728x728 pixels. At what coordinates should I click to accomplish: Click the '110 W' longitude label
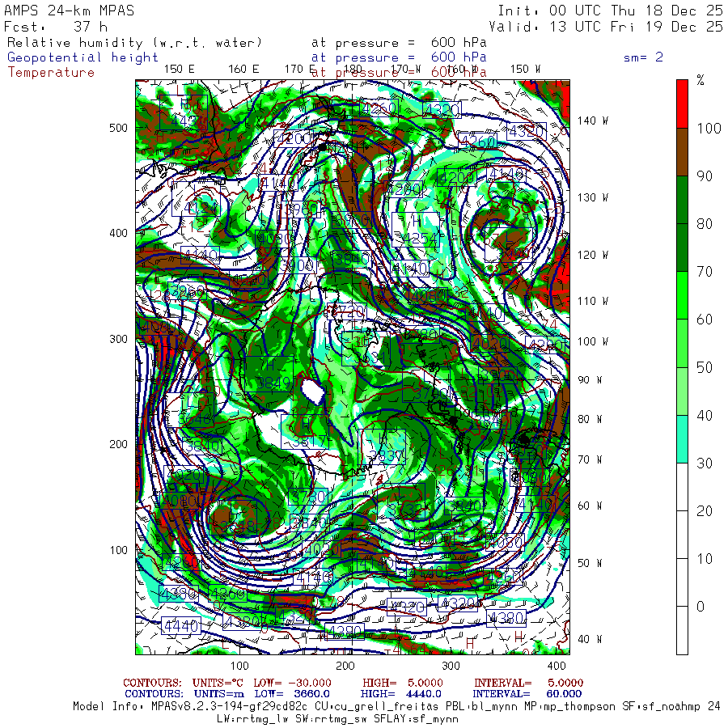coord(592,302)
